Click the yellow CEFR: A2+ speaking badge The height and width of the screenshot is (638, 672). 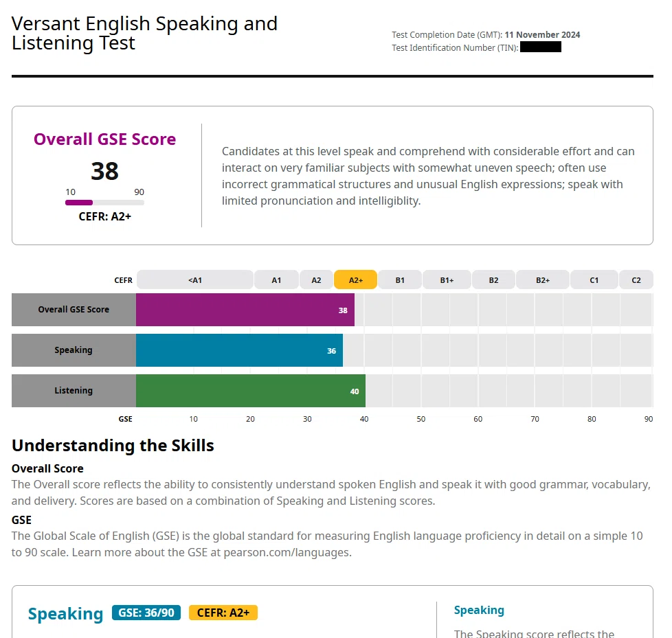(223, 613)
